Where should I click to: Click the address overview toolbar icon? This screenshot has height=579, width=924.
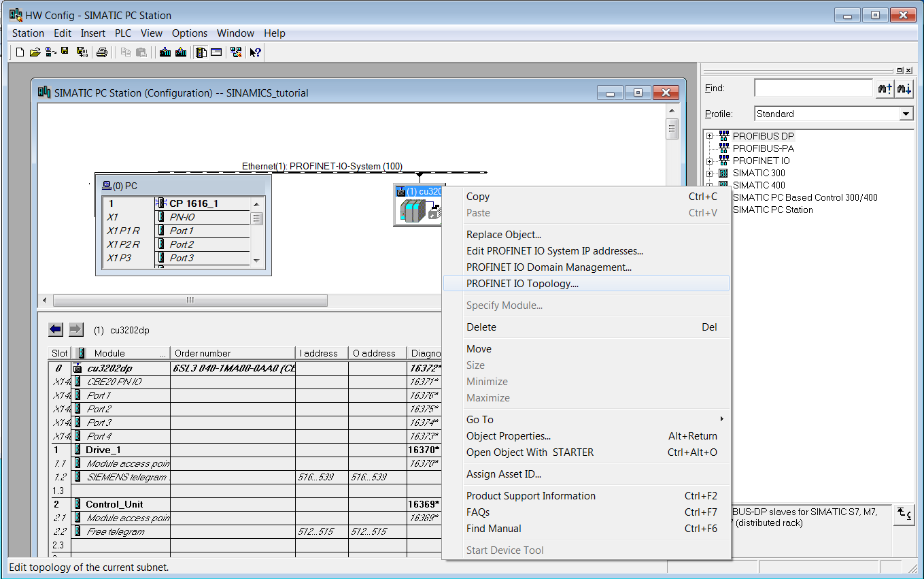click(x=216, y=52)
